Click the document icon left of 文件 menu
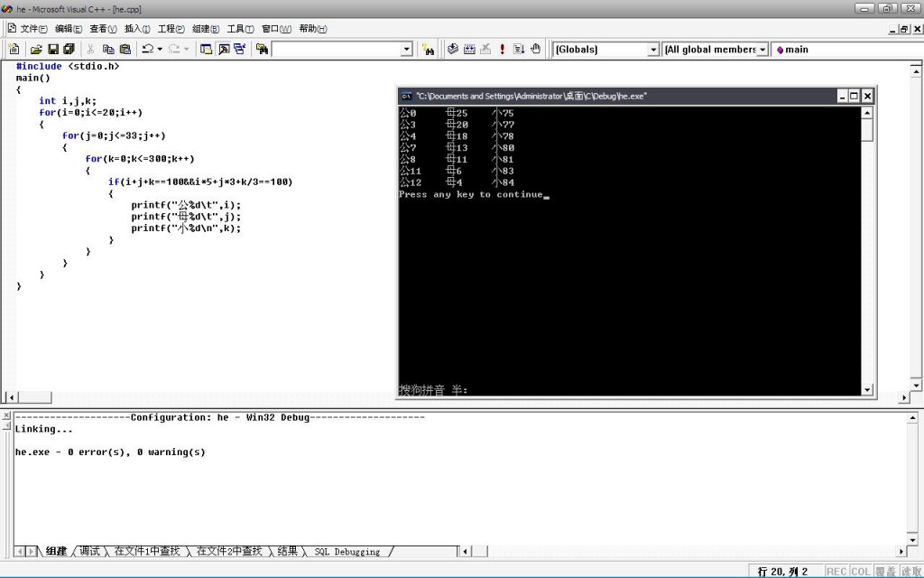The image size is (924, 578). click(x=12, y=28)
